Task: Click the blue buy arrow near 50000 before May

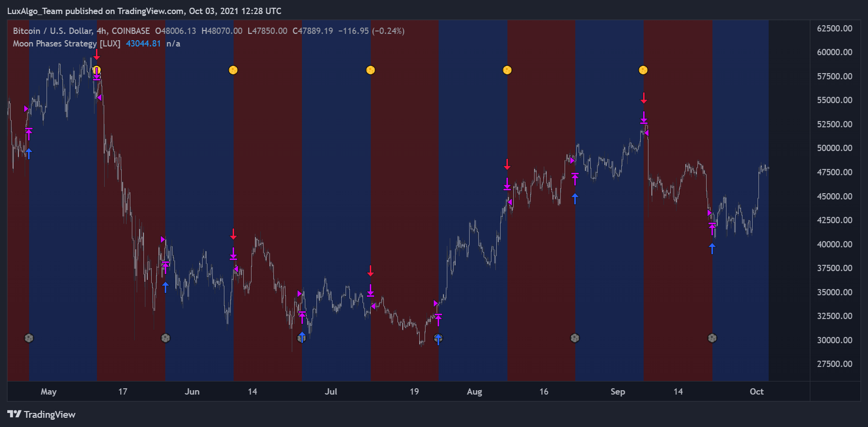Action: pos(29,154)
